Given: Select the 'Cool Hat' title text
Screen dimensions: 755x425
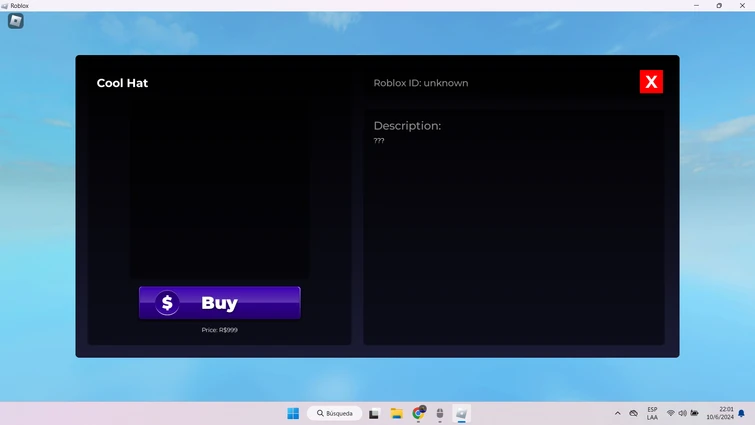Looking at the screenshot, I should click(x=122, y=83).
